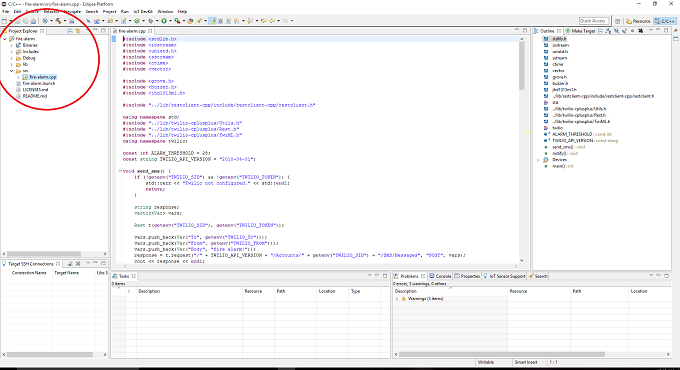Click the Collapse All icon in Outline

tap(600, 31)
